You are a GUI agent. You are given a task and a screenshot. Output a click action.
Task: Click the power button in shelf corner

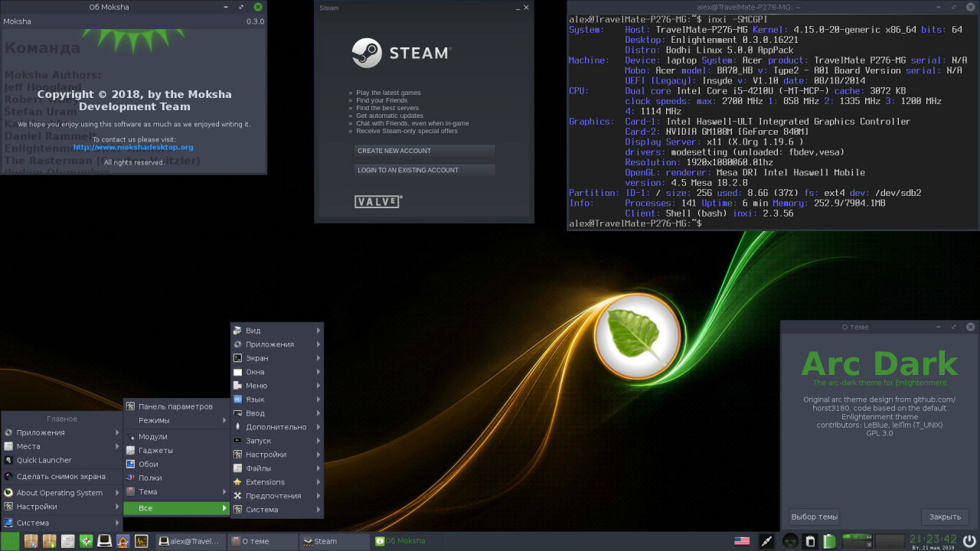(969, 541)
